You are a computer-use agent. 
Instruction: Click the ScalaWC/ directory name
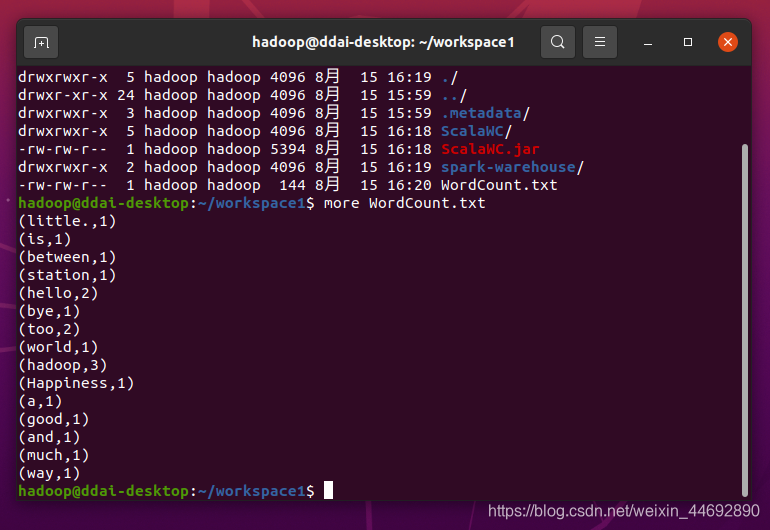point(476,131)
